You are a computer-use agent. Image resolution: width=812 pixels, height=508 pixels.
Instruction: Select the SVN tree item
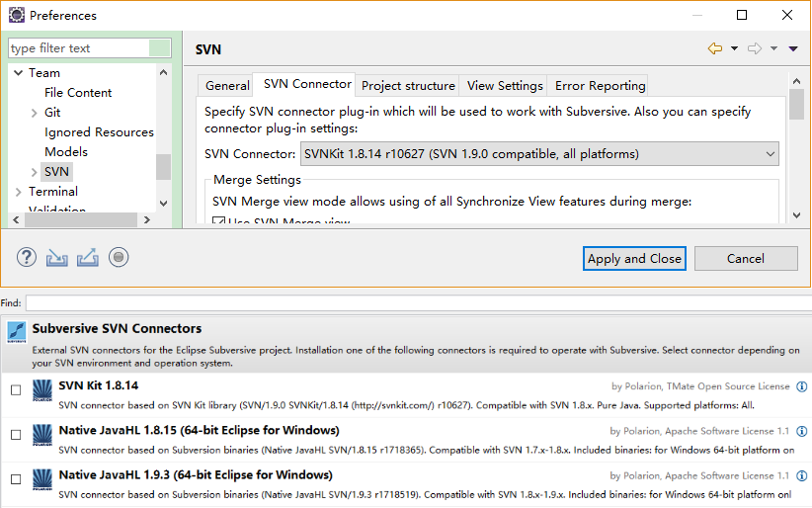tap(56, 172)
